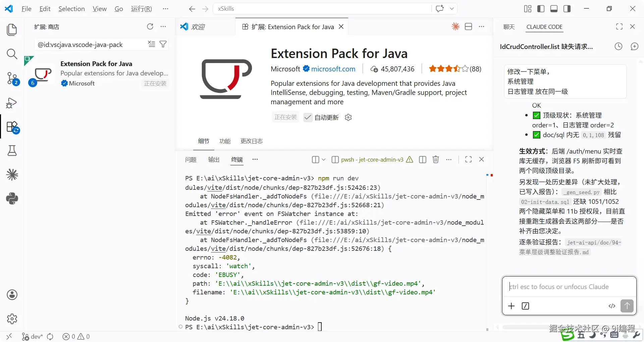Image resolution: width=644 pixels, height=342 pixels.
Task: Open editor more actions ellipsis
Action: (482, 26)
